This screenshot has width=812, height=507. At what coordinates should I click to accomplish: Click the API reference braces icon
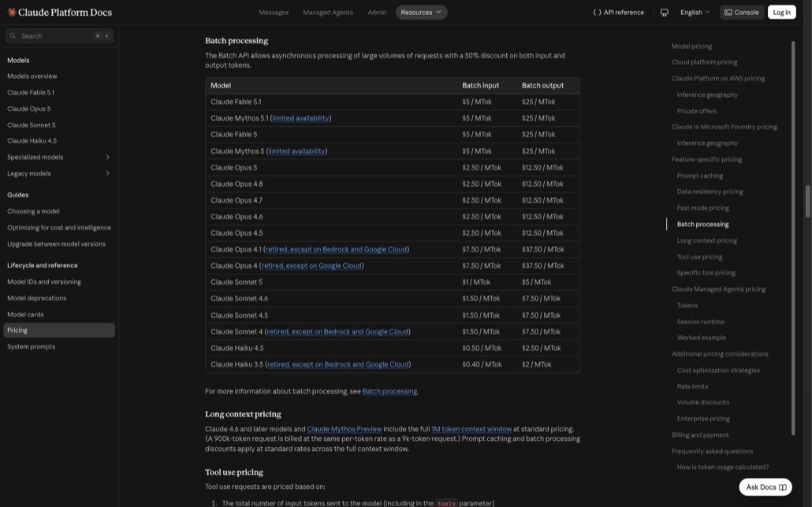597,13
